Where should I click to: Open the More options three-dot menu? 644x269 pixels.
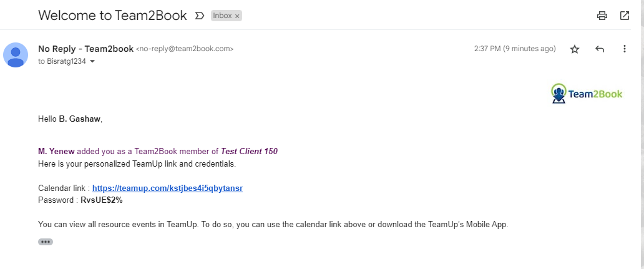coord(624,49)
